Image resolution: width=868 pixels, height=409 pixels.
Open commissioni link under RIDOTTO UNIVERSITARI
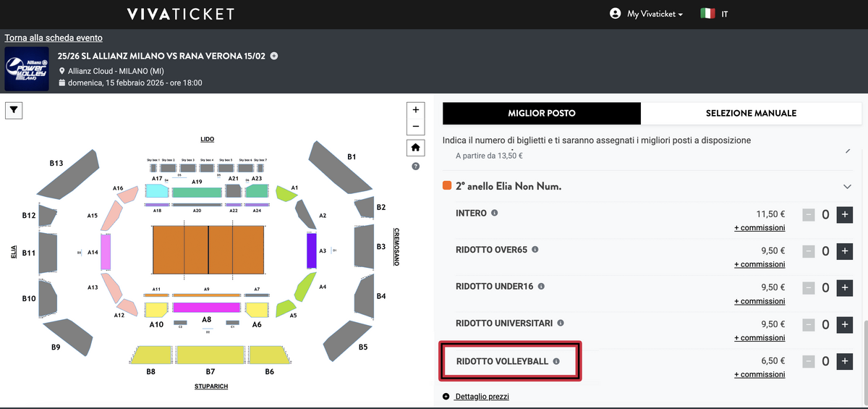click(759, 338)
